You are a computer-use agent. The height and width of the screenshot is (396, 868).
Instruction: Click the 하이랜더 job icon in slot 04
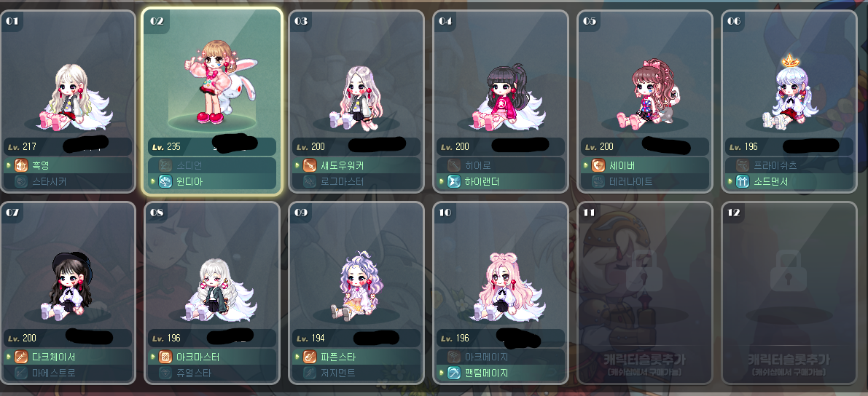(x=454, y=181)
